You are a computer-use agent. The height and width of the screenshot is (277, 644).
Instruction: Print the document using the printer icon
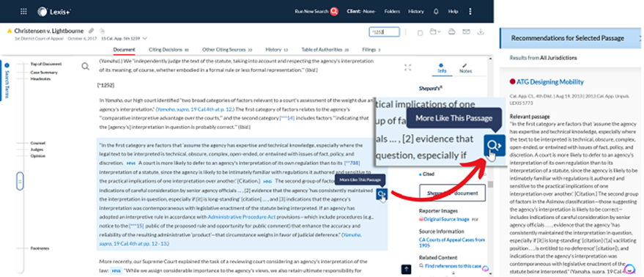pos(451,32)
